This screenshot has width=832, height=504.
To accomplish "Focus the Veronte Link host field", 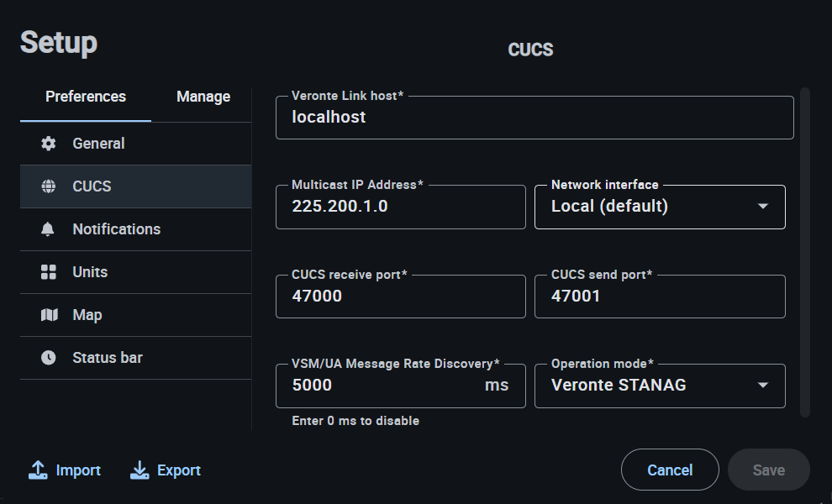I will coord(534,118).
